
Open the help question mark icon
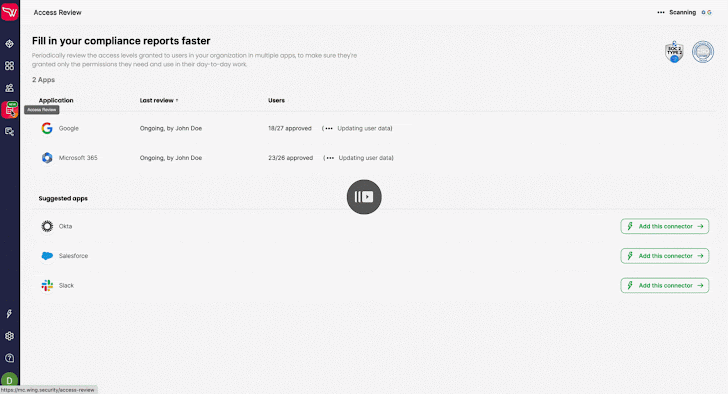pos(9,358)
